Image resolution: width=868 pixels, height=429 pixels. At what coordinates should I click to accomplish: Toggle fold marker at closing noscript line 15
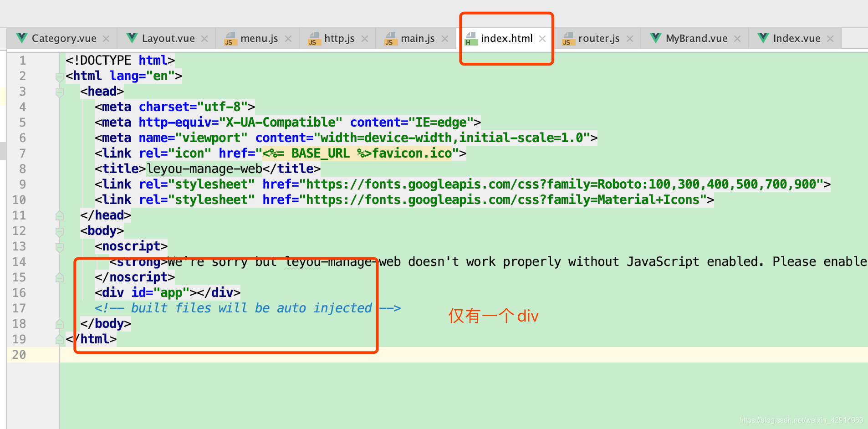[59, 277]
